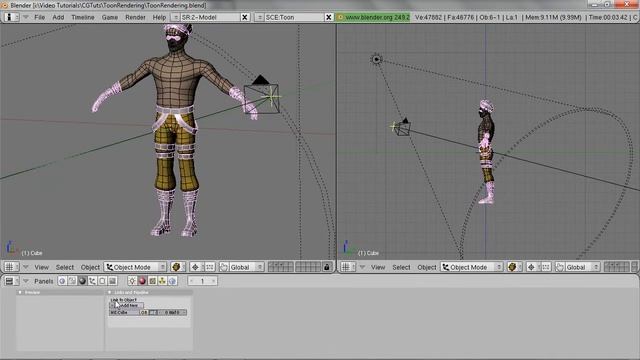Image resolution: width=640 pixels, height=360 pixels.
Task: Delete the SR:2-Model screen with X button
Action: point(244,17)
